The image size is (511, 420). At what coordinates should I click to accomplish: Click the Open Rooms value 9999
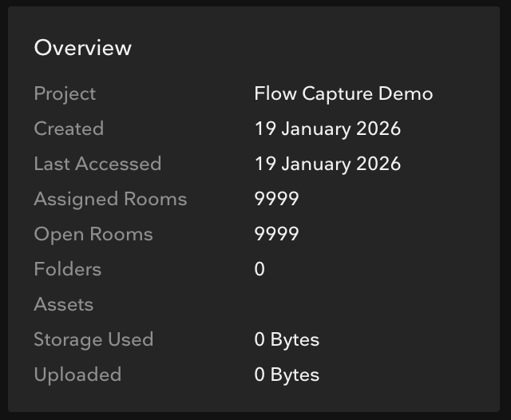tap(276, 234)
